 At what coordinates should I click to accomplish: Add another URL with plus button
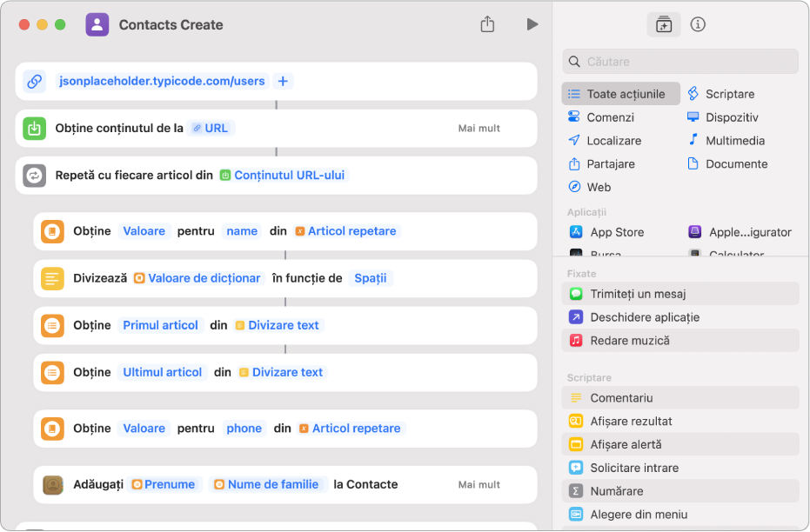click(x=283, y=81)
